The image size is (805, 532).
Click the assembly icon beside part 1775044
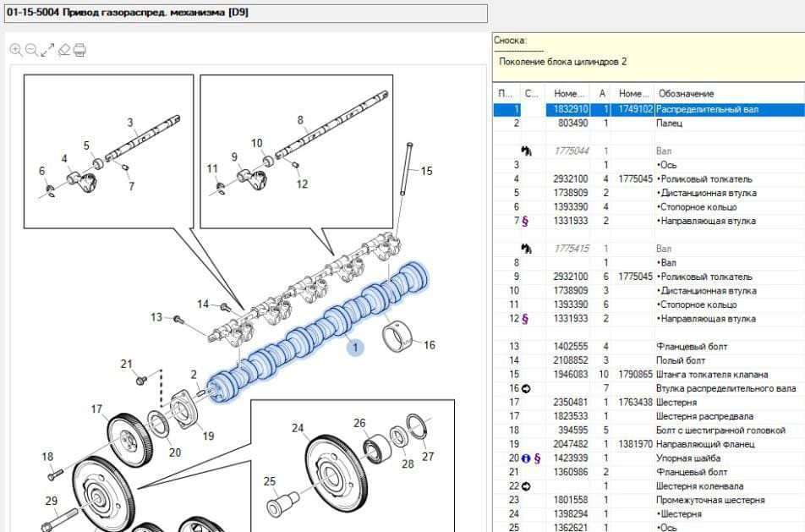tap(528, 151)
